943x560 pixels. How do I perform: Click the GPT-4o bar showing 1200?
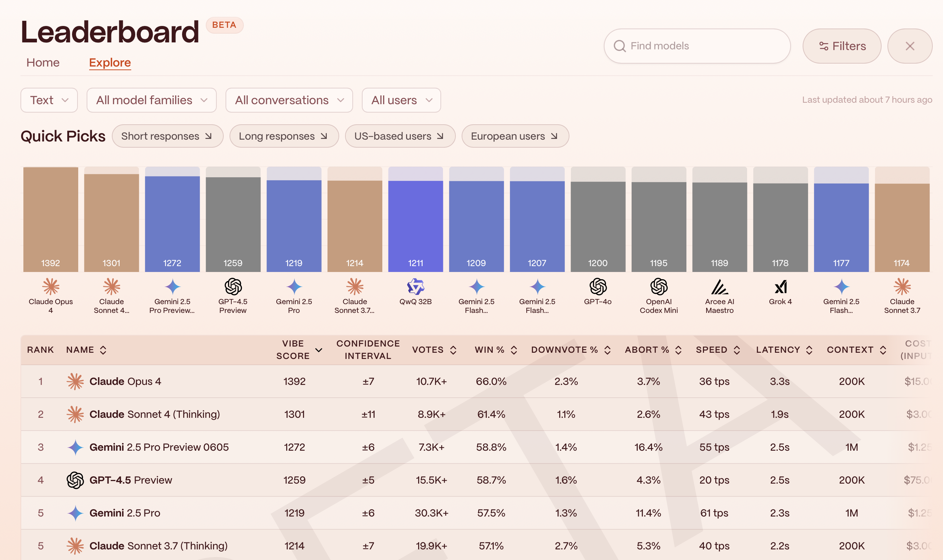tap(598, 227)
